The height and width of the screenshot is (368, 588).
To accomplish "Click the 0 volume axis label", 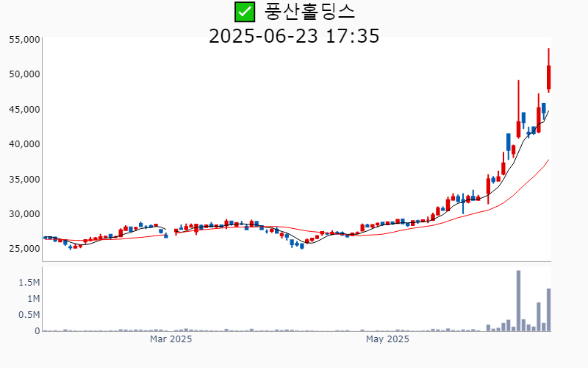I will coord(37,331).
